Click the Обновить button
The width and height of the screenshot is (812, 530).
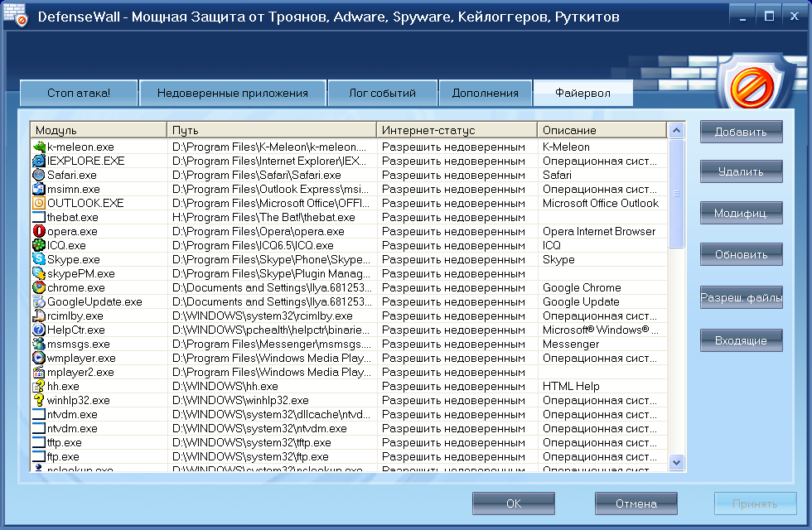(741, 255)
